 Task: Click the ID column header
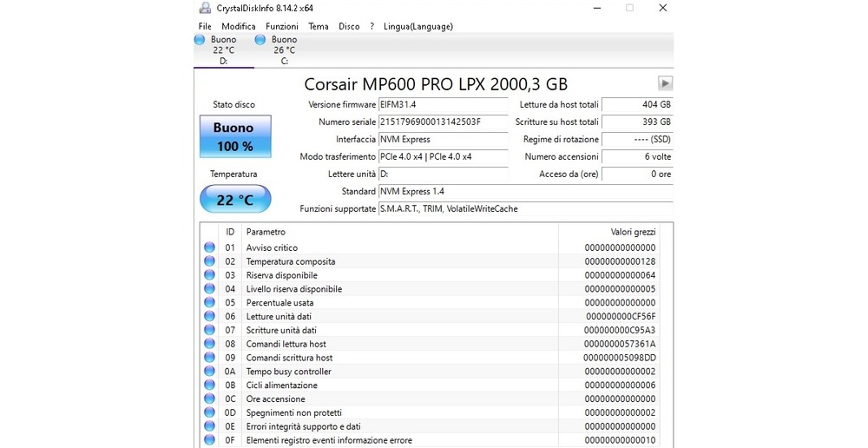(x=230, y=232)
